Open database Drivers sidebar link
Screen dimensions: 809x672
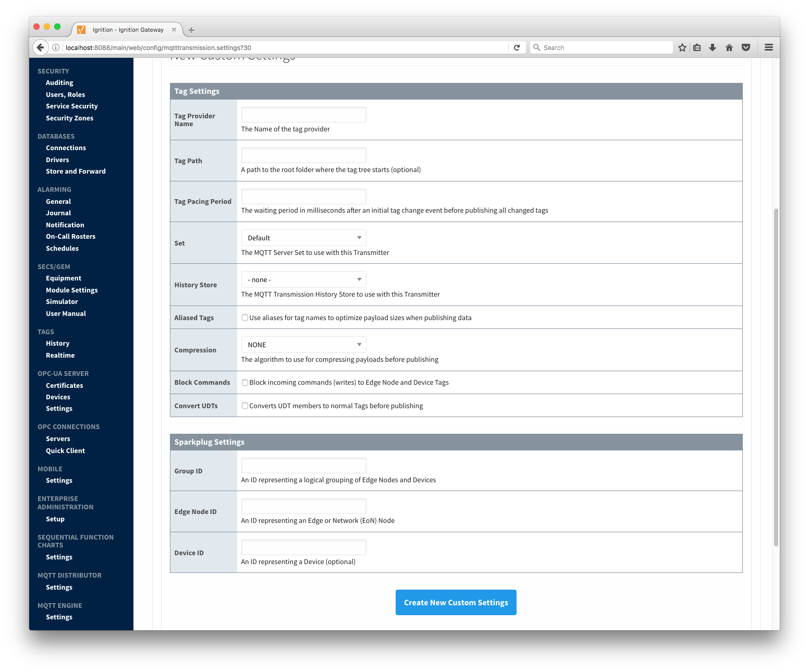tap(57, 160)
